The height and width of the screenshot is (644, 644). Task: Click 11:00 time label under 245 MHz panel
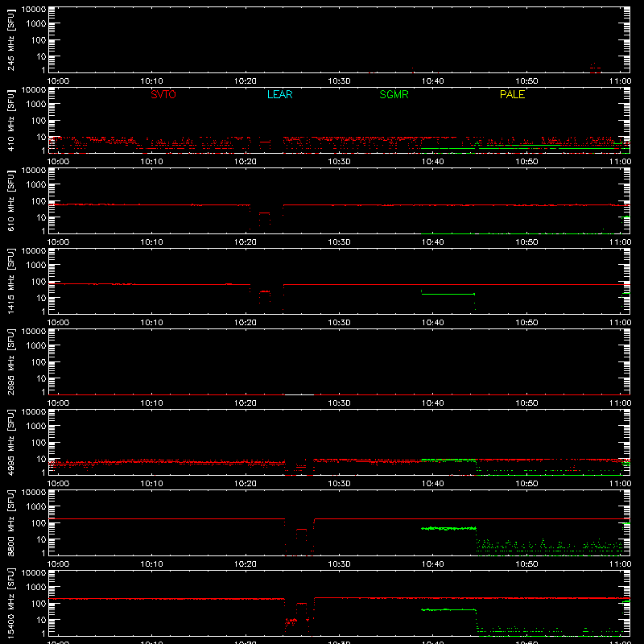click(x=620, y=81)
